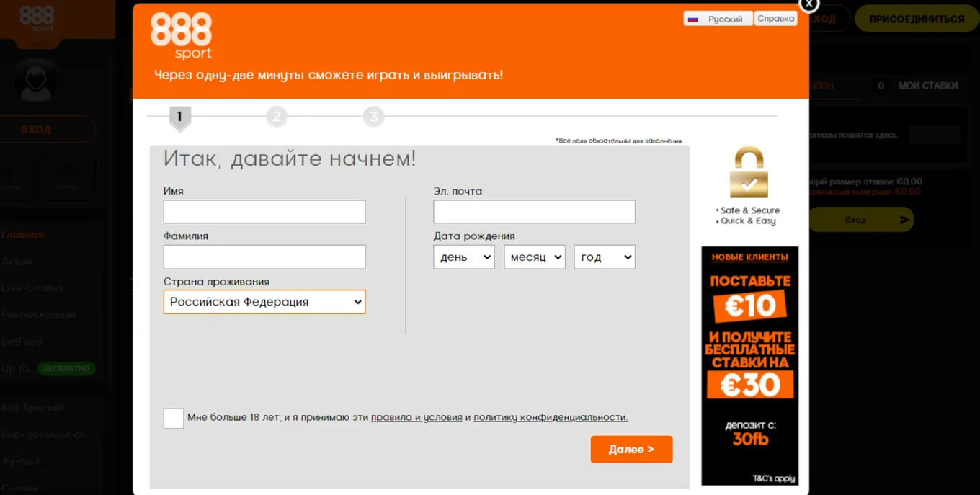Open 888 Specials in background sidebar

[x=33, y=409]
